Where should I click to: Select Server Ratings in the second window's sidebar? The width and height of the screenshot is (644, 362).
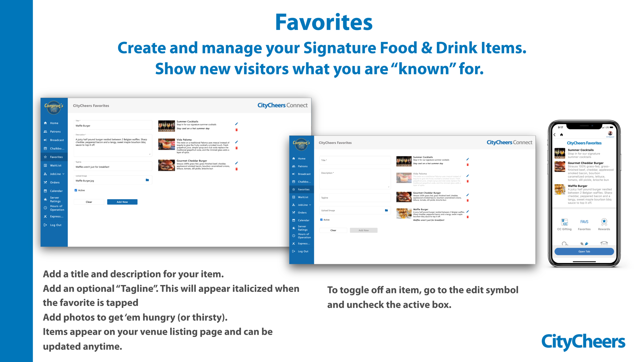coord(303,228)
